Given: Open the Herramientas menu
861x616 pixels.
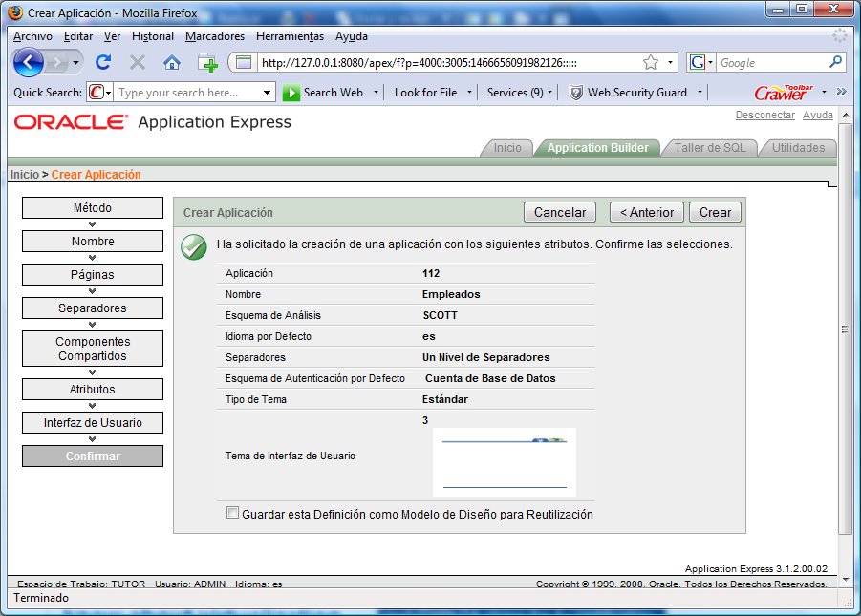Looking at the screenshot, I should click(x=290, y=36).
